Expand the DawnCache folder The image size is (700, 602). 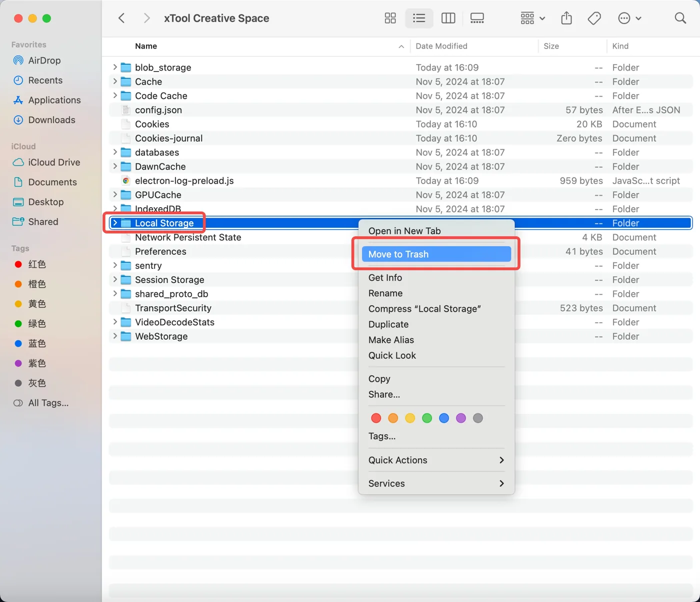click(115, 166)
